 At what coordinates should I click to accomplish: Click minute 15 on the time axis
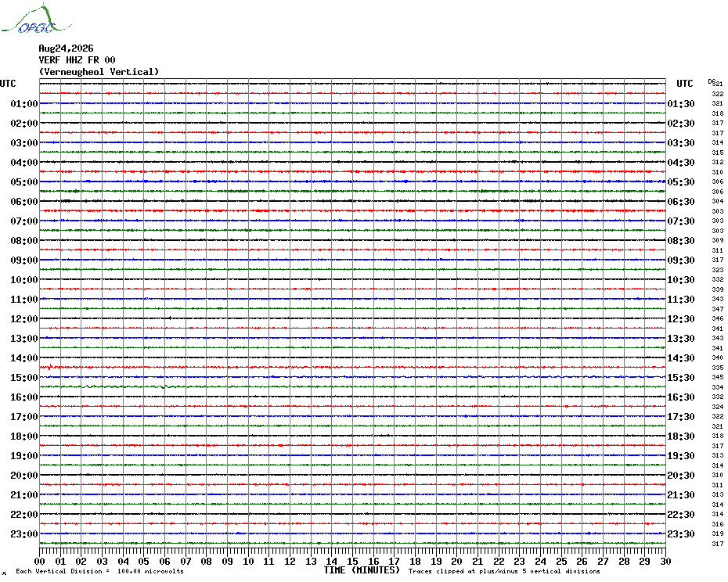pyautogui.click(x=352, y=561)
